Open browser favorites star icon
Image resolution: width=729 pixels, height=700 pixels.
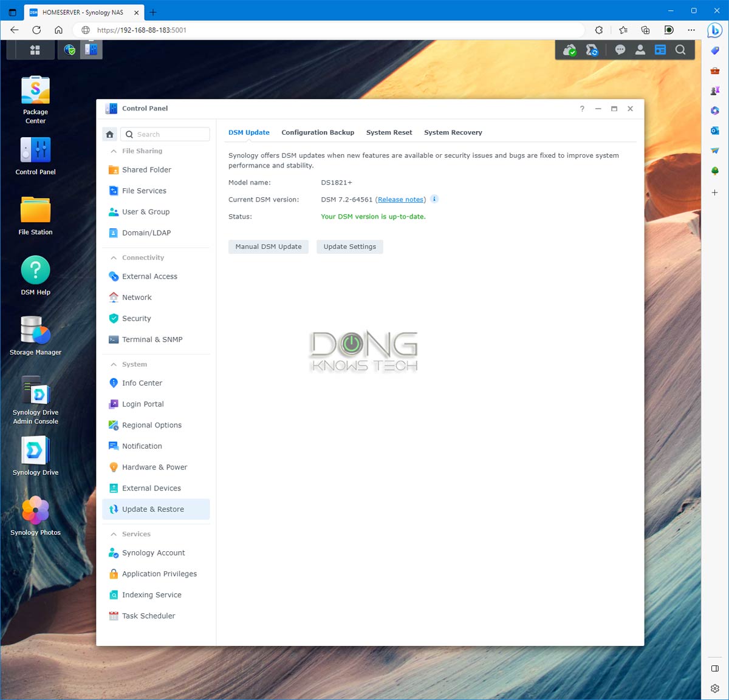click(623, 30)
